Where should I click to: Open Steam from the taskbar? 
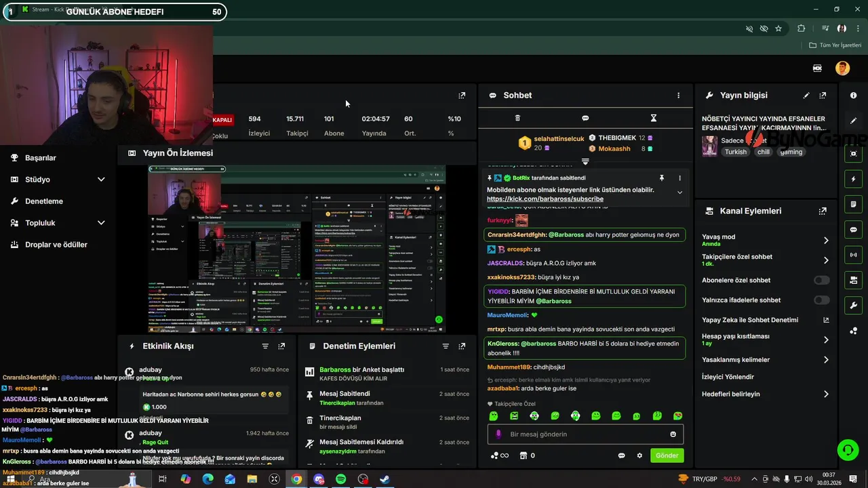click(x=384, y=479)
